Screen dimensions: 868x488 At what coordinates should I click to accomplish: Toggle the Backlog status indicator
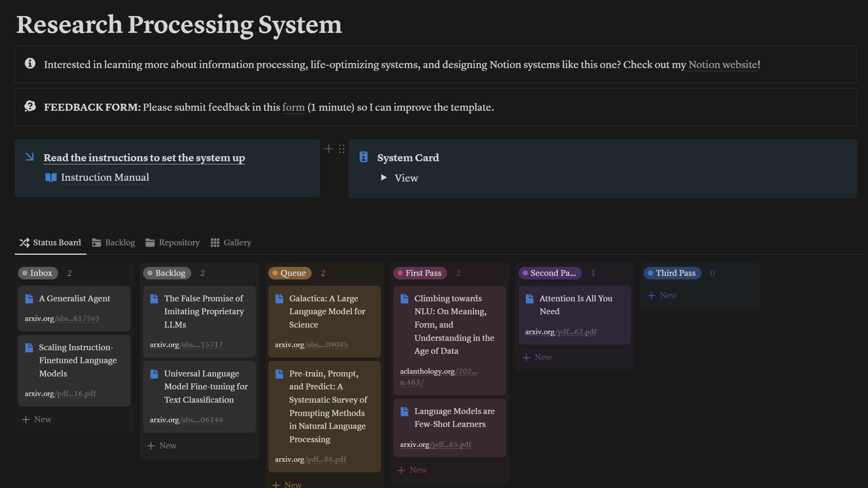pos(167,273)
